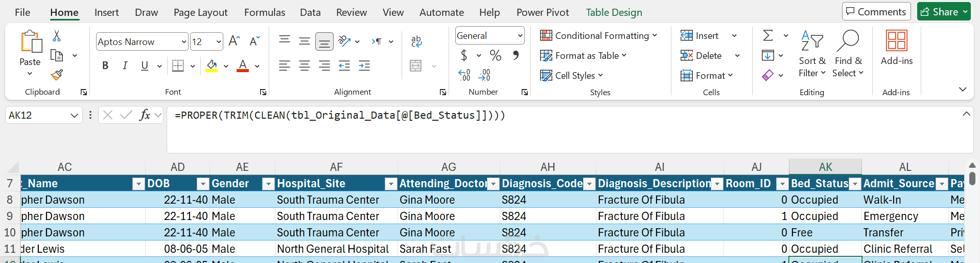The image size is (980, 263).
Task: Expand the Conditional Formatting menu
Action: pos(598,36)
